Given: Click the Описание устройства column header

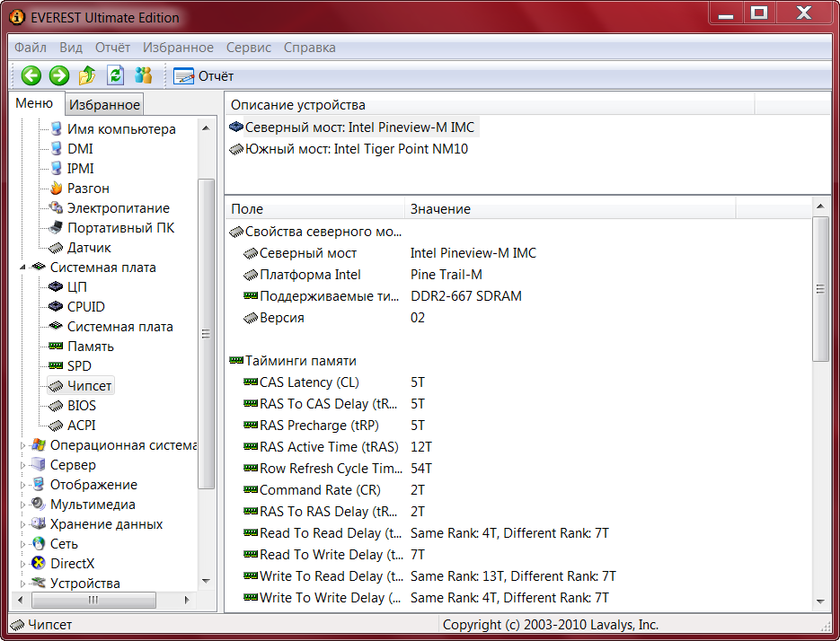Looking at the screenshot, I should [x=490, y=105].
